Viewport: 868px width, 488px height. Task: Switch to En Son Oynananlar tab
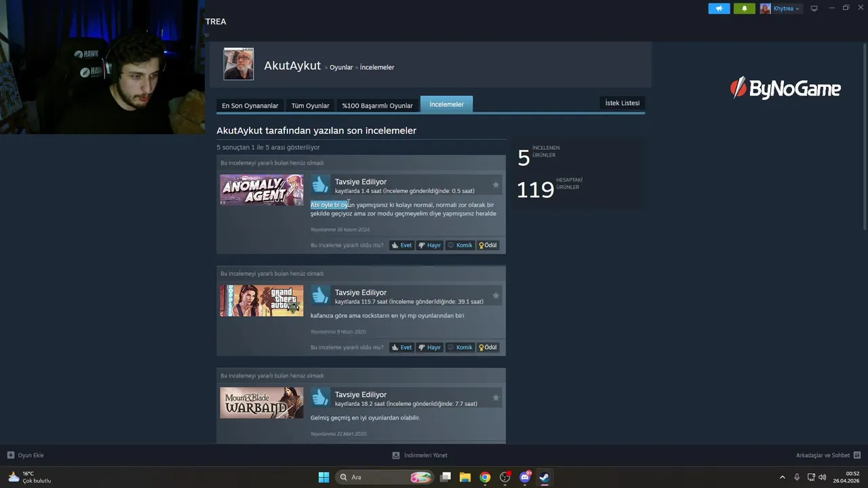click(x=250, y=106)
